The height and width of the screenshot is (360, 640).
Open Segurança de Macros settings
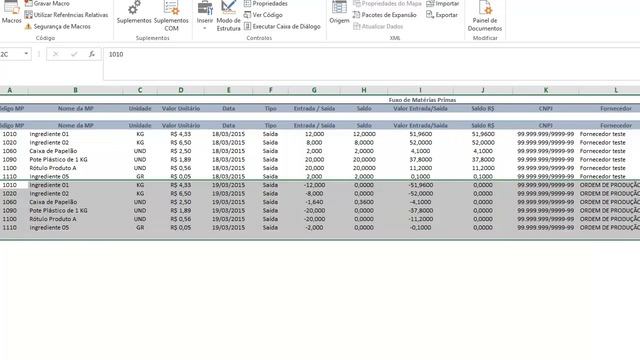point(57,27)
